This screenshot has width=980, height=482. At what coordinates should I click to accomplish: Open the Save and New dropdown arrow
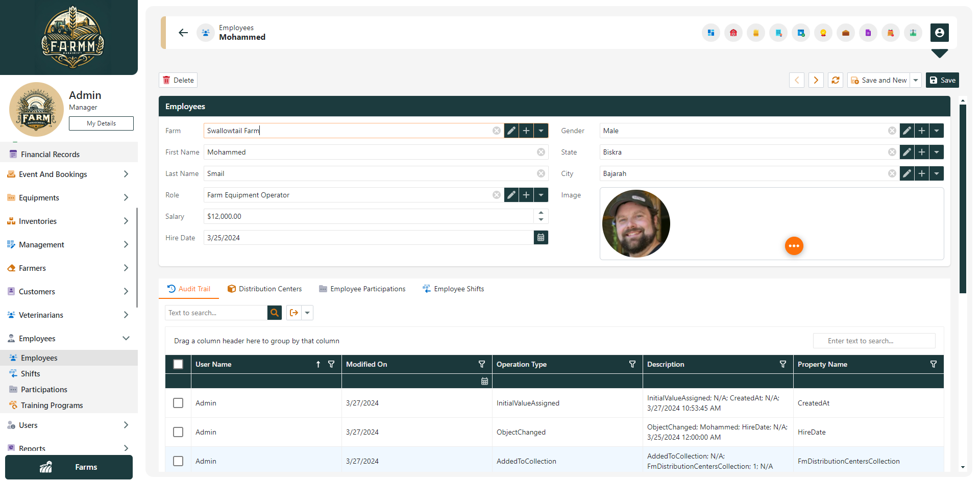pyautogui.click(x=916, y=80)
